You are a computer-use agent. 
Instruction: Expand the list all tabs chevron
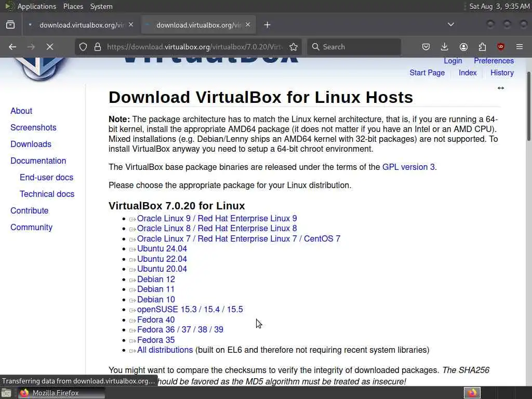click(x=451, y=24)
